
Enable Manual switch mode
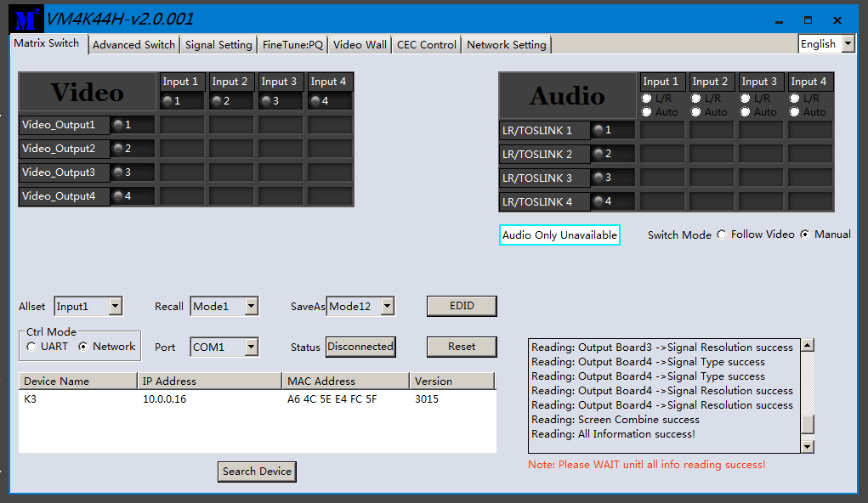805,235
